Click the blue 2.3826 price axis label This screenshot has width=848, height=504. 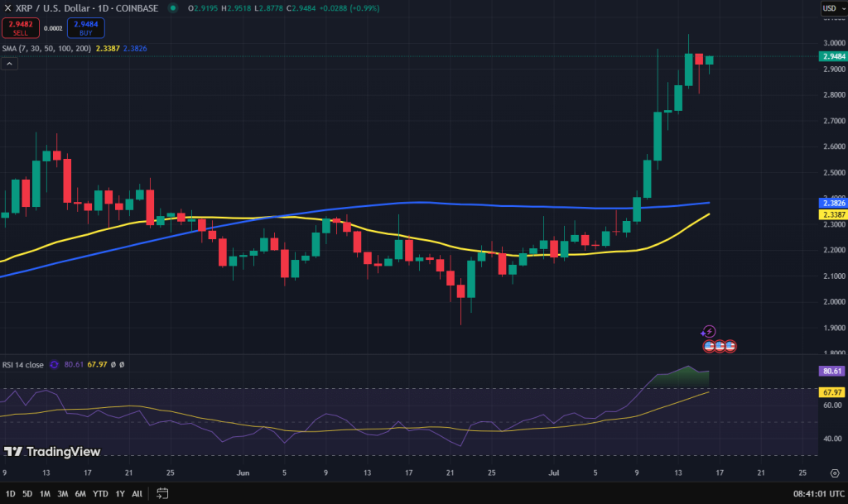point(833,203)
